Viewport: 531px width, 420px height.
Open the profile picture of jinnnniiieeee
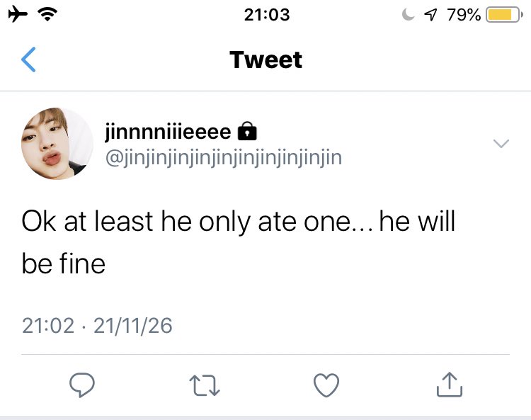(57, 144)
